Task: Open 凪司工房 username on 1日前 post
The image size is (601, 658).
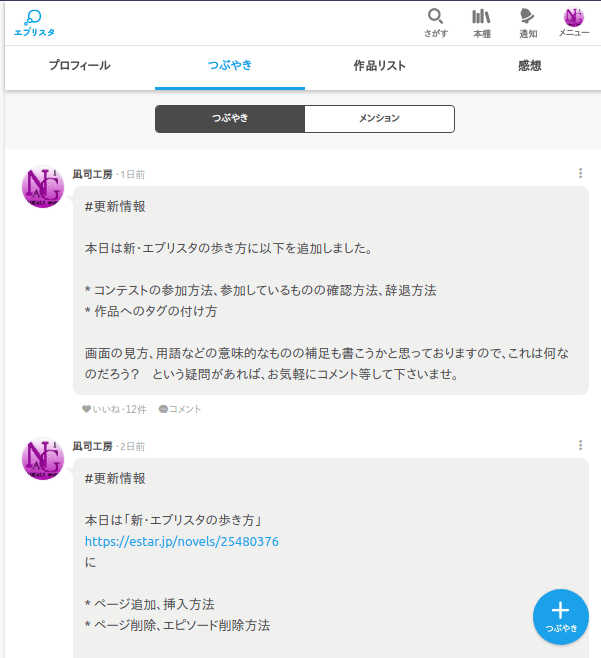Action: [x=92, y=174]
